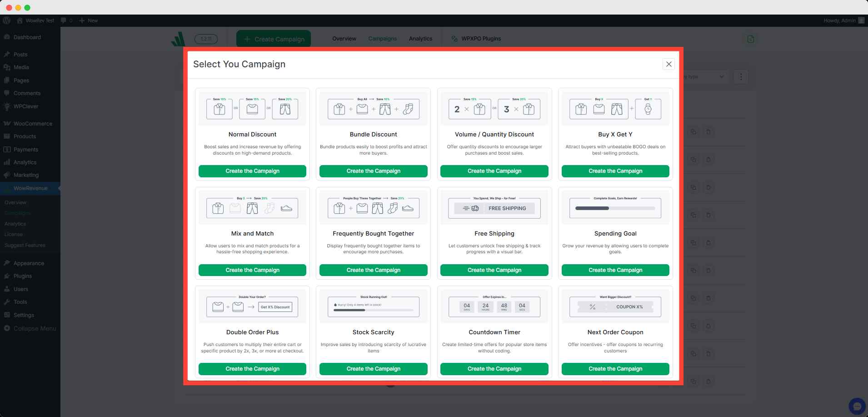
Task: Open Suggest Features submenu item
Action: point(25,245)
